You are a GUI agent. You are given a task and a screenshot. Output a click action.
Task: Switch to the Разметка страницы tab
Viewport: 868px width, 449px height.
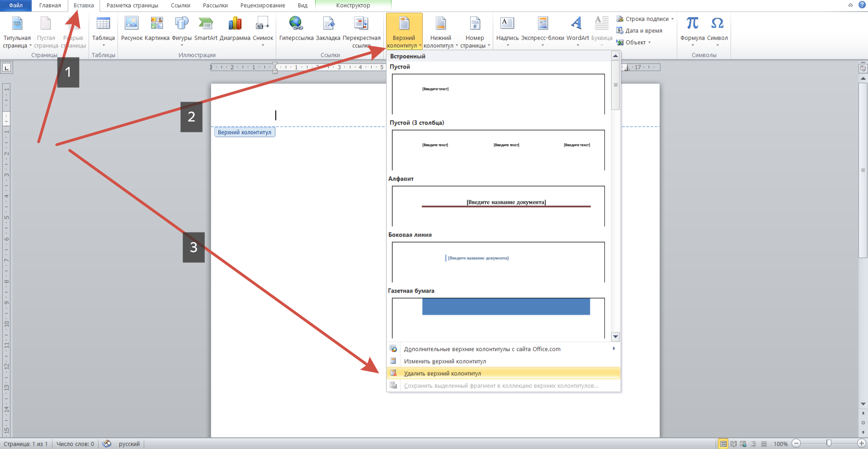[x=132, y=5]
